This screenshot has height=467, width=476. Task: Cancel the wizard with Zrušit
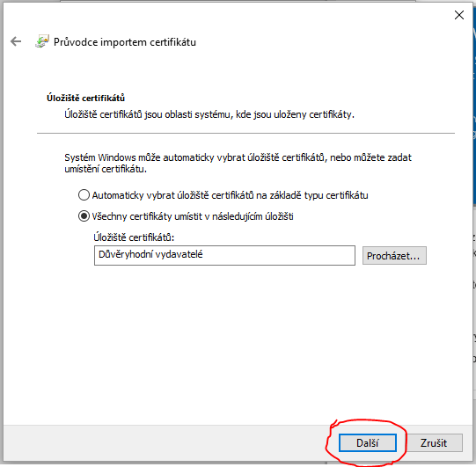434,442
